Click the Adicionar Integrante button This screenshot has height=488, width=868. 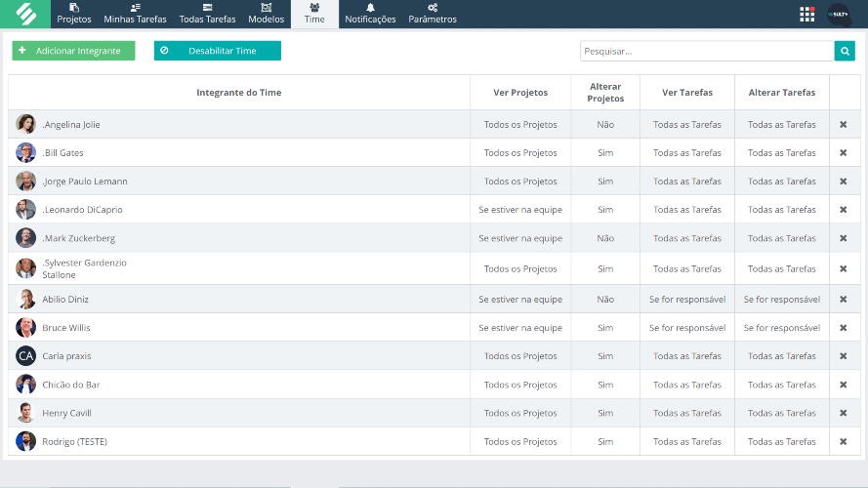pyautogui.click(x=73, y=51)
